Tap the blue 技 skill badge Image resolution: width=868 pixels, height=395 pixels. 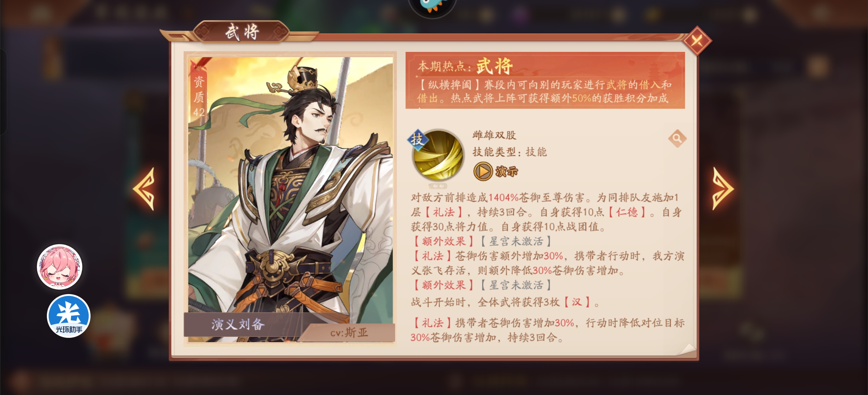pyautogui.click(x=417, y=139)
